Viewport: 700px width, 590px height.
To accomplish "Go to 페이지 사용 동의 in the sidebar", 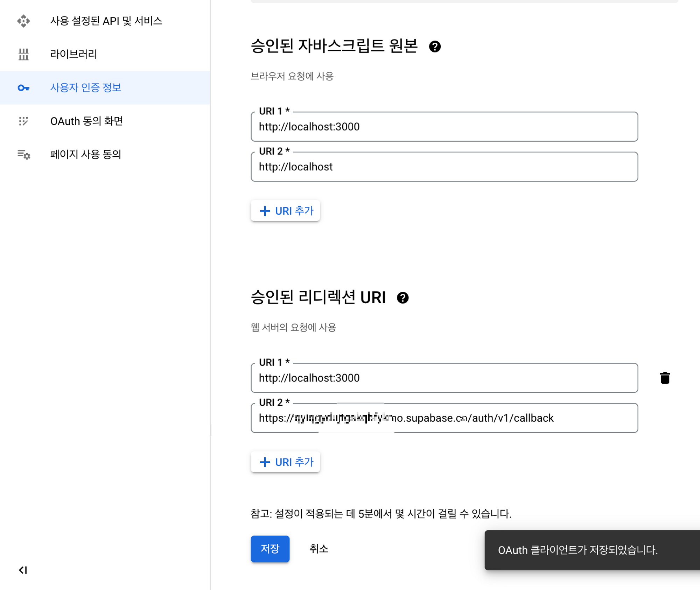I will (x=86, y=154).
